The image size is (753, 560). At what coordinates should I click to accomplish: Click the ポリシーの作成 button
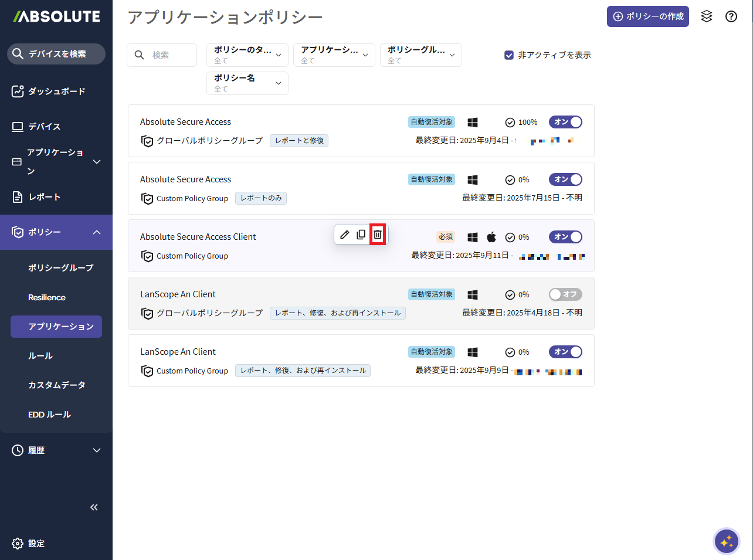(x=647, y=16)
